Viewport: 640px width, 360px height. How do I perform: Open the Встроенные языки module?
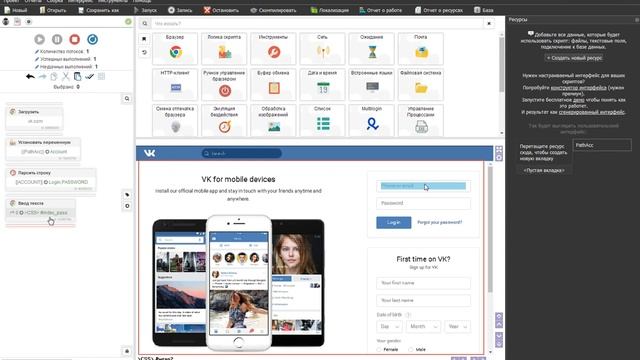pos(371,84)
